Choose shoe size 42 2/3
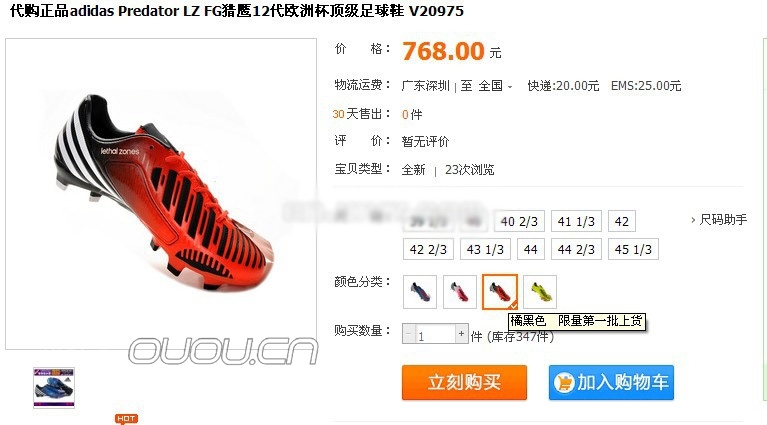Viewport: 767px width, 425px height. pyautogui.click(x=428, y=249)
